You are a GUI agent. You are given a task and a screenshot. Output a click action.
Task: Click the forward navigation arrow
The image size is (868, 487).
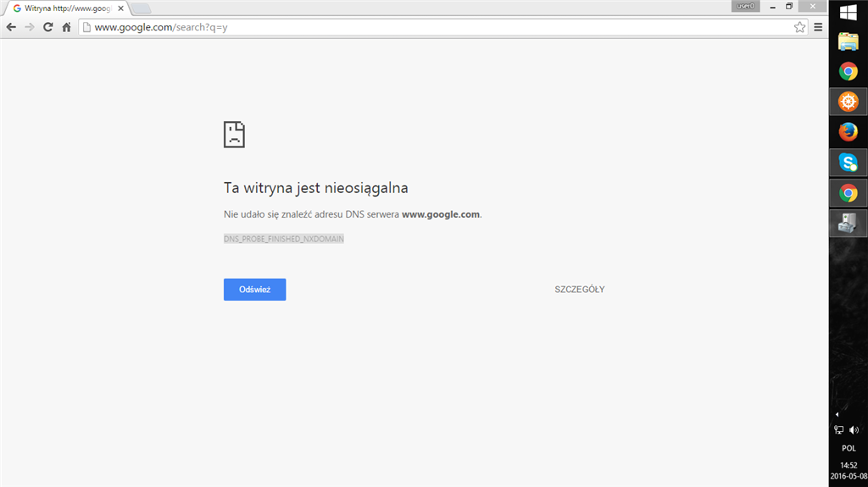[30, 27]
